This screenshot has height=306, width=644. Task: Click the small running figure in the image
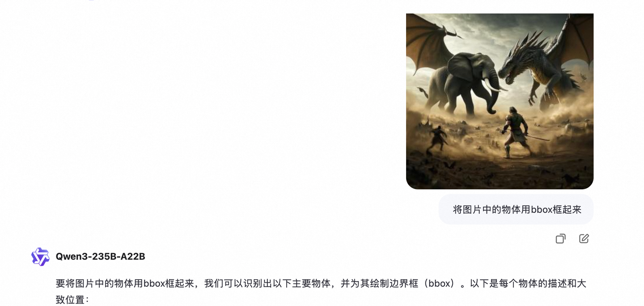pos(437,138)
